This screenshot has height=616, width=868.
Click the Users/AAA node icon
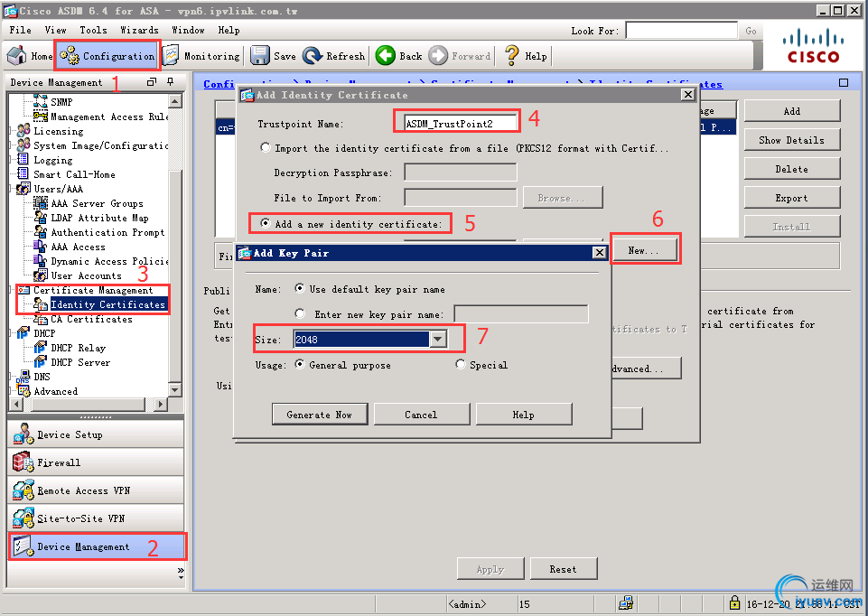(23, 189)
